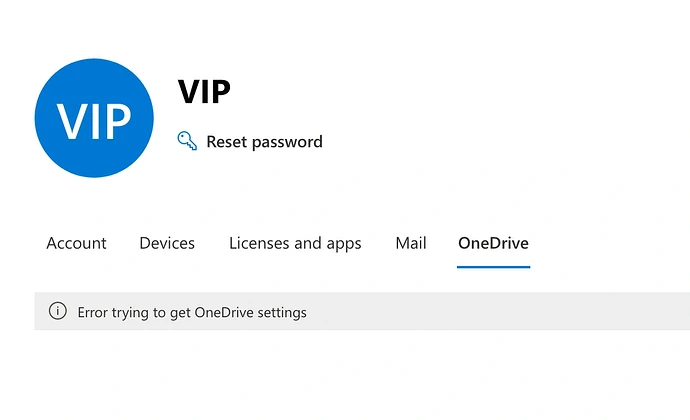Go to the Licenses and apps tab

pos(295,243)
